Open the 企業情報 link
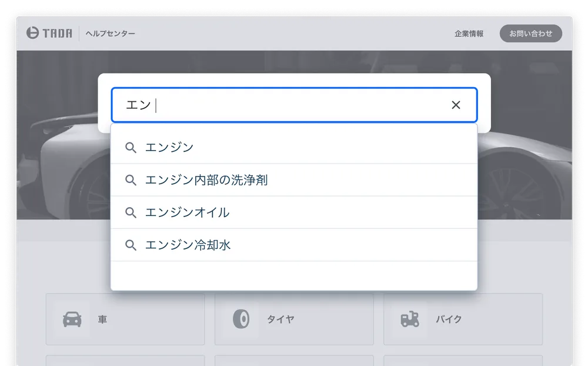 (469, 34)
